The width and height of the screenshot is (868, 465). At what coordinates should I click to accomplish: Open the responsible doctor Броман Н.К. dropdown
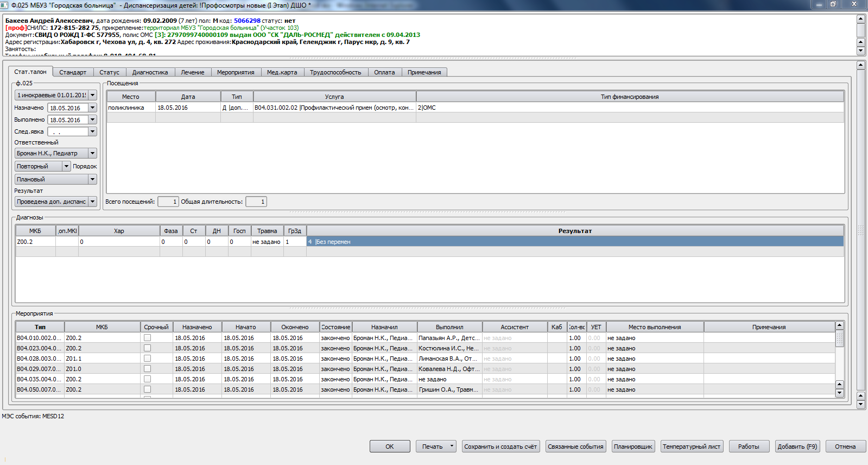pos(92,154)
